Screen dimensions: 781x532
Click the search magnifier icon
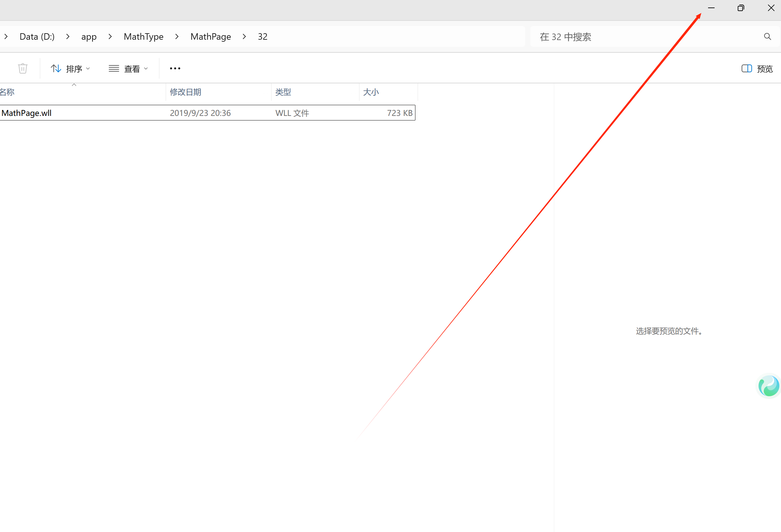767,37
